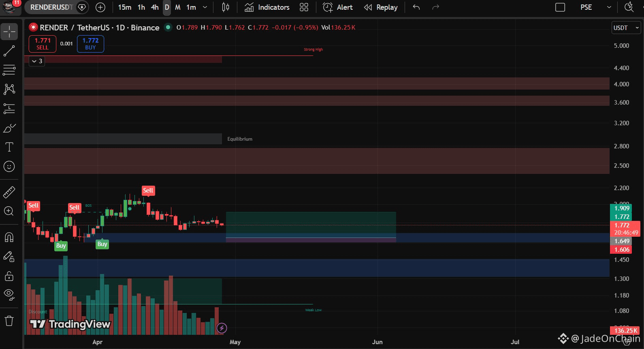This screenshot has height=349, width=644.
Task: Open the candlestick chart style menu
Action: tap(226, 7)
